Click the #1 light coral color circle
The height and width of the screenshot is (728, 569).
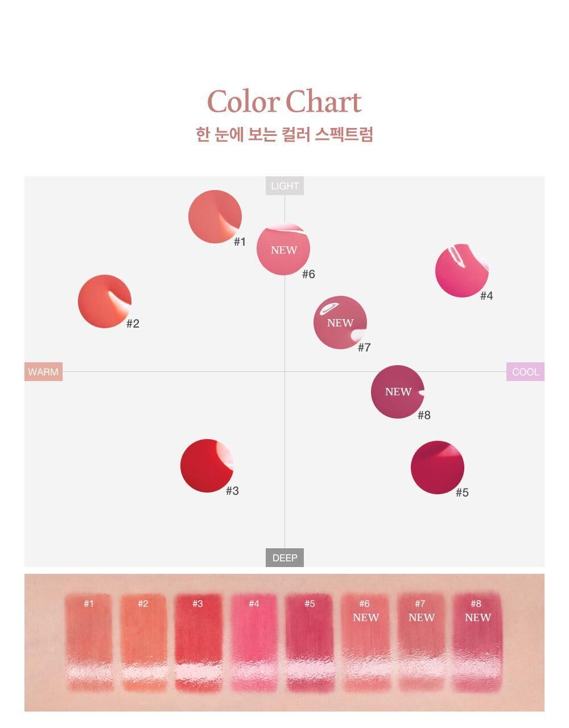click(215, 217)
